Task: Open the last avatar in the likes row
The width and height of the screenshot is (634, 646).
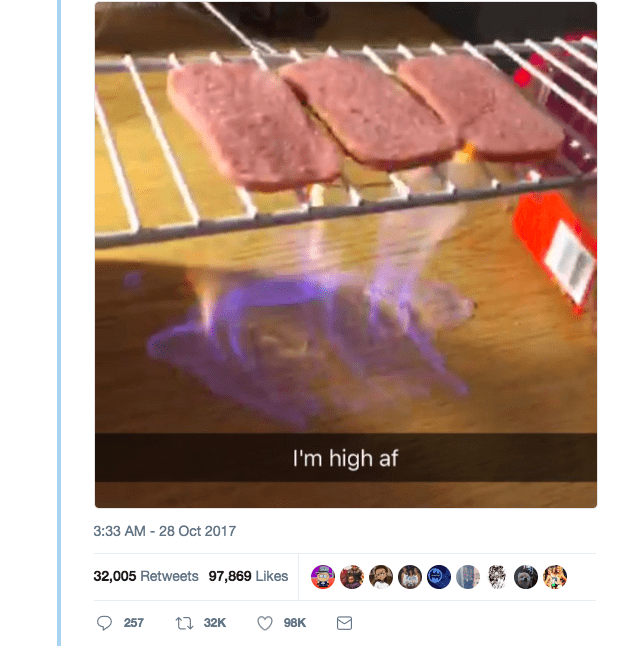Action: coord(555,577)
